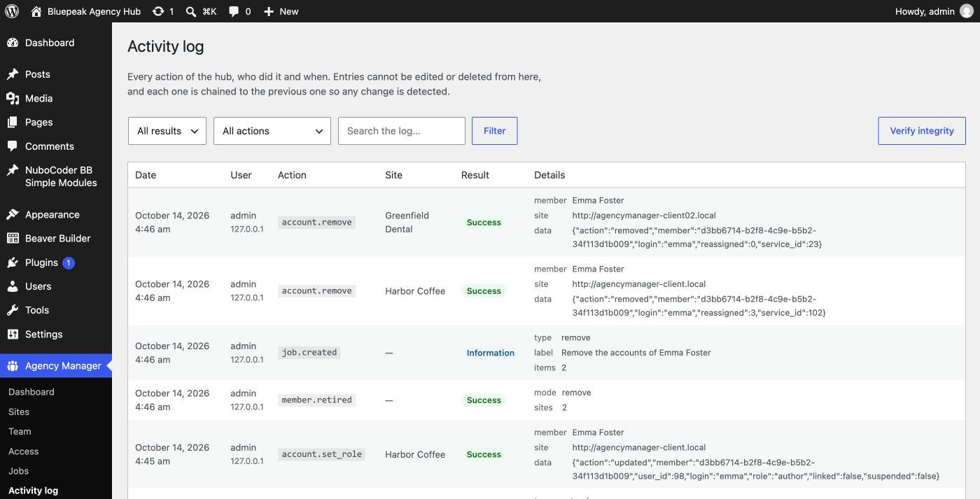
Task: Click the job.created action tag
Action: point(309,353)
